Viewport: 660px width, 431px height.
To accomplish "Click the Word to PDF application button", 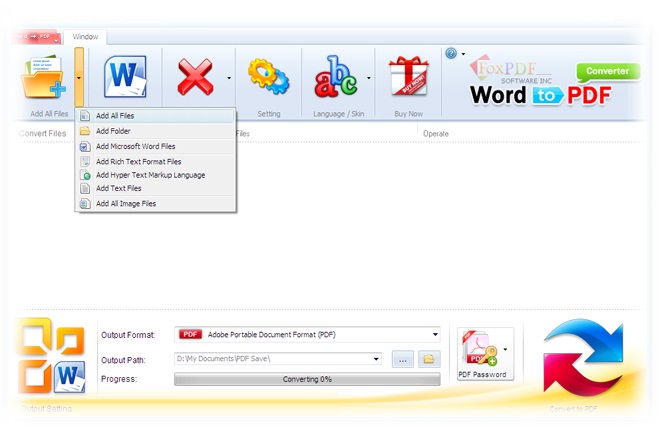I will [x=37, y=37].
